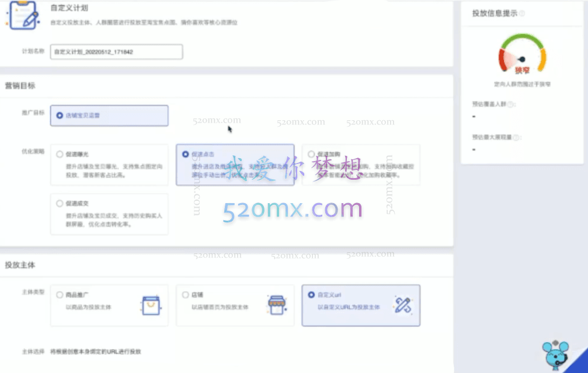Click the 狭窄 audience gauge meter

click(521, 55)
